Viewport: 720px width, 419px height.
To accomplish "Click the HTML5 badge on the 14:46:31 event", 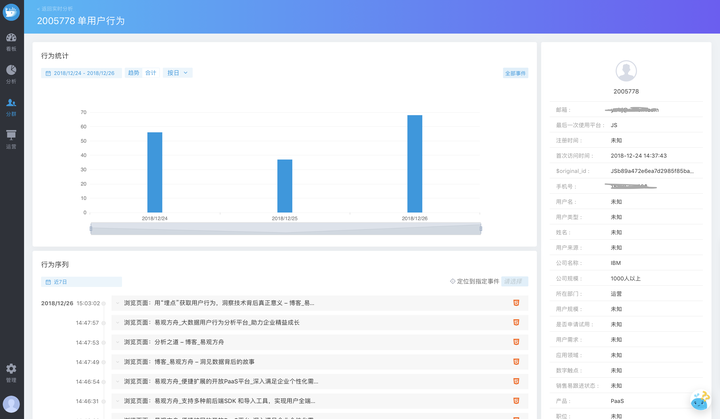I will (516, 401).
